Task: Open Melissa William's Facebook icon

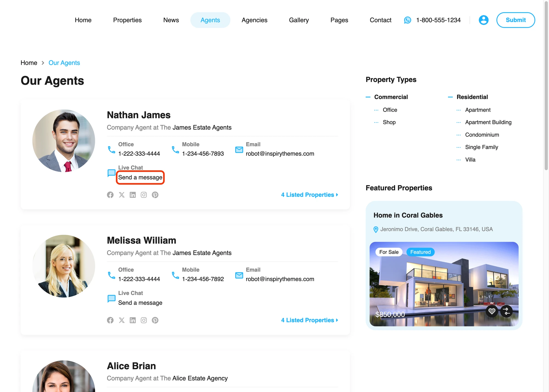Action: [110, 320]
